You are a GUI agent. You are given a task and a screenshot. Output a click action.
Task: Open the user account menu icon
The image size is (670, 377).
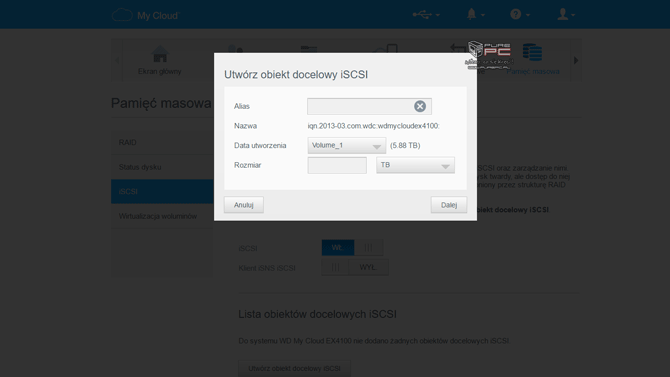point(566,15)
